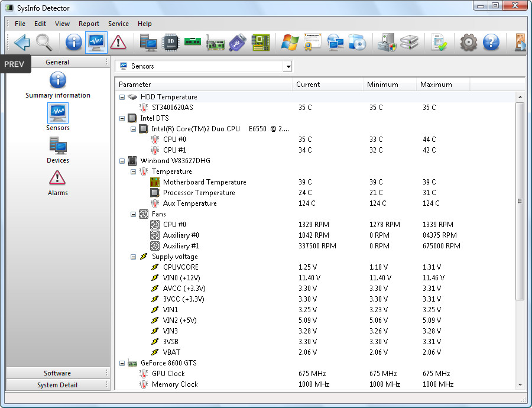Open Devices in the sidebar
This screenshot has height=408, width=532.
point(58,150)
